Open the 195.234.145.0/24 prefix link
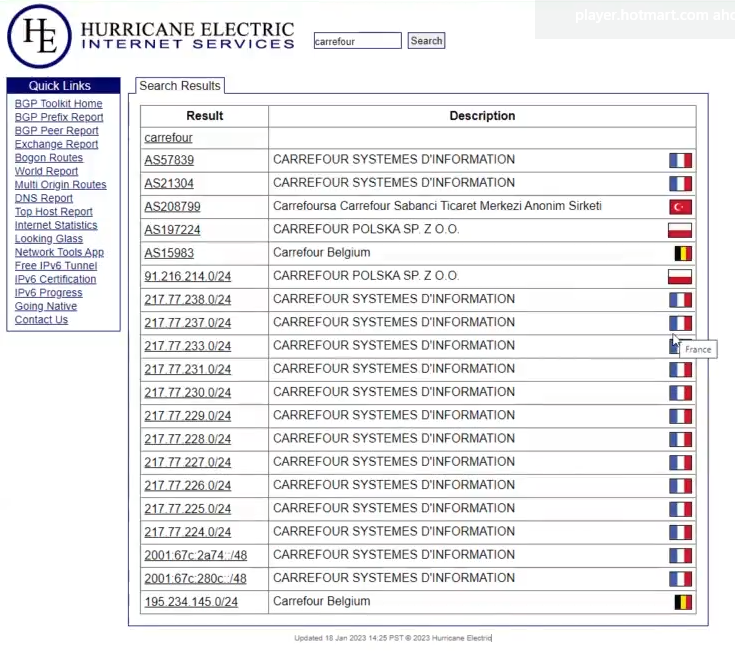Image resolution: width=735 pixels, height=656 pixels. pos(191,602)
